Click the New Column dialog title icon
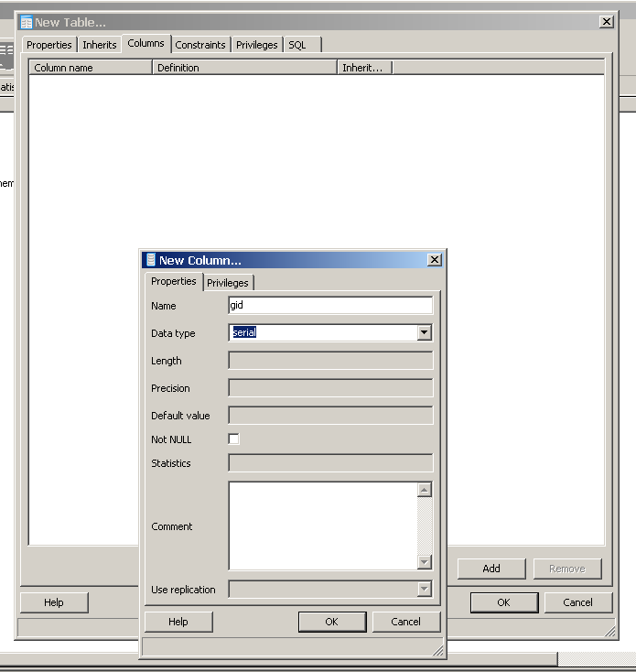Image resolution: width=636 pixels, height=672 pixels. (x=151, y=260)
